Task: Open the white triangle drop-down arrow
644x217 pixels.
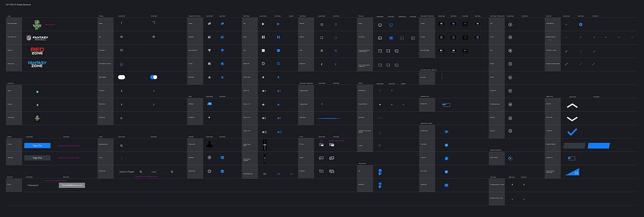Action: coord(380,104)
